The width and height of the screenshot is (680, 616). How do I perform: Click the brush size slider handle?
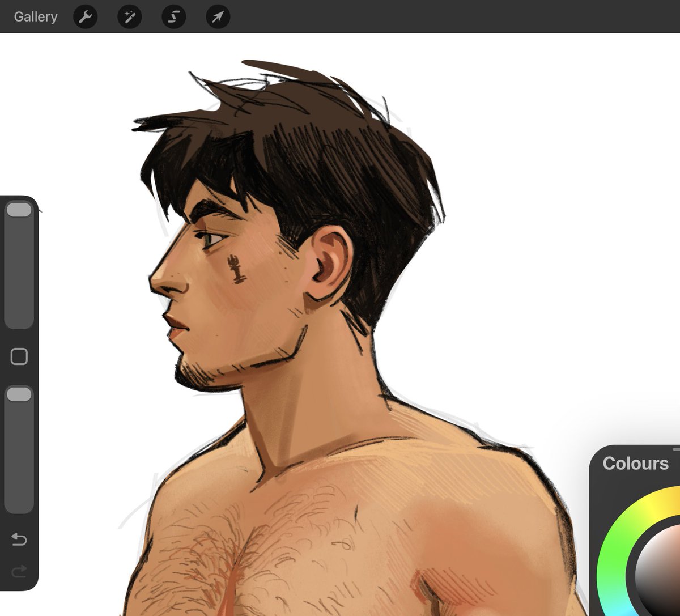19,210
